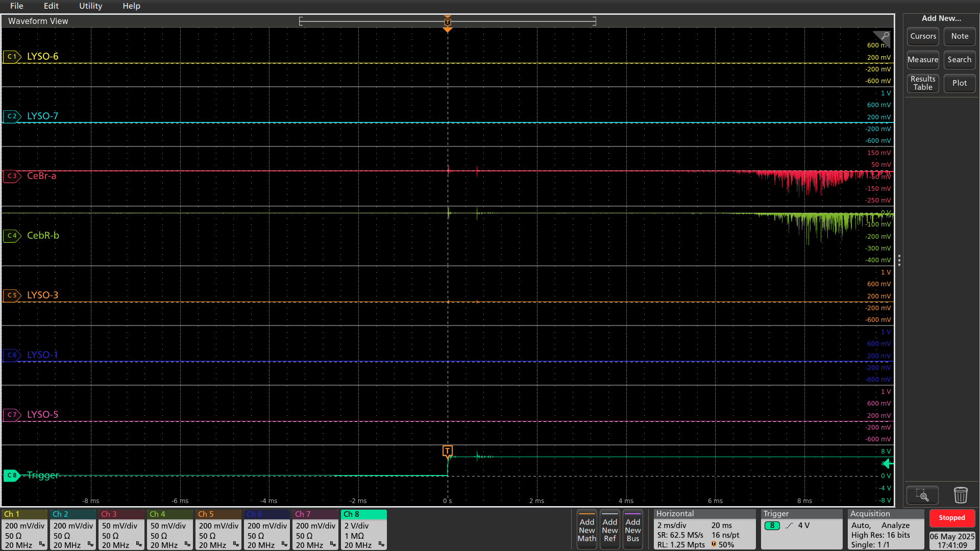Click the C1 LYSO-6 channel handle
This screenshot has height=551, width=980.
(11, 57)
